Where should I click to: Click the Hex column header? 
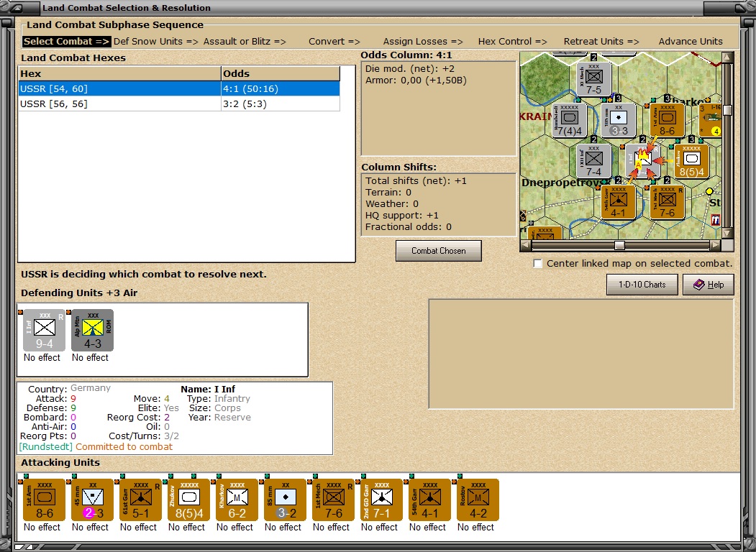point(119,74)
